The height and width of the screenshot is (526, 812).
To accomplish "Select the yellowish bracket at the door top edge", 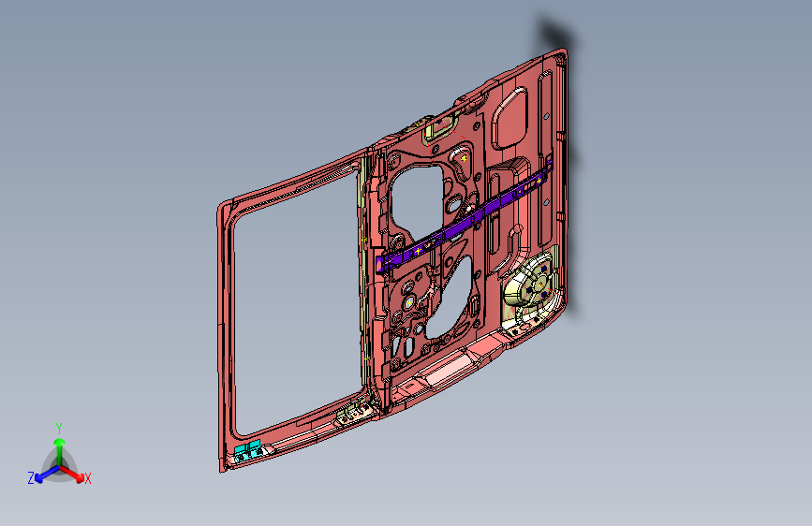I will 441,127.
